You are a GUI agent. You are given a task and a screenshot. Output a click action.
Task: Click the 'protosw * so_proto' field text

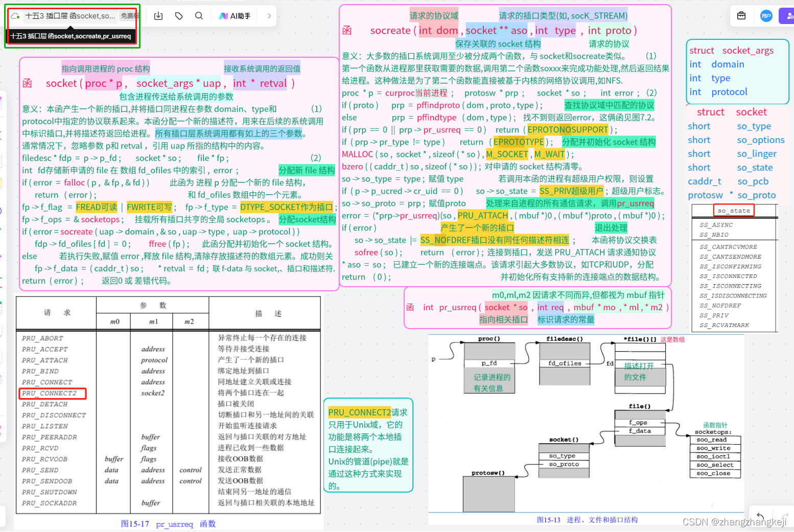coord(732,195)
